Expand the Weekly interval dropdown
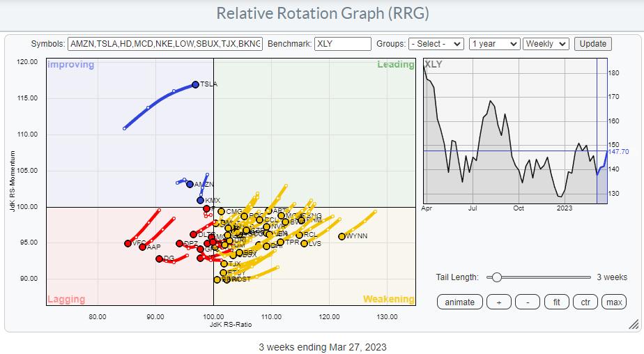644x354 pixels. (x=546, y=43)
